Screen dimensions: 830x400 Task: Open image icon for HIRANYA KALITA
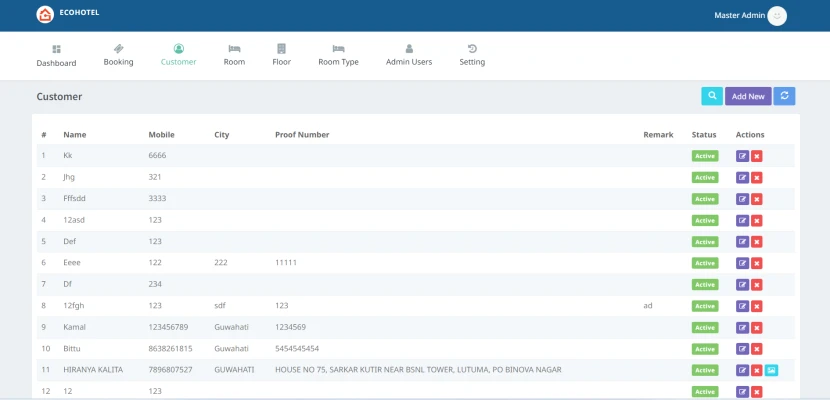click(772, 370)
